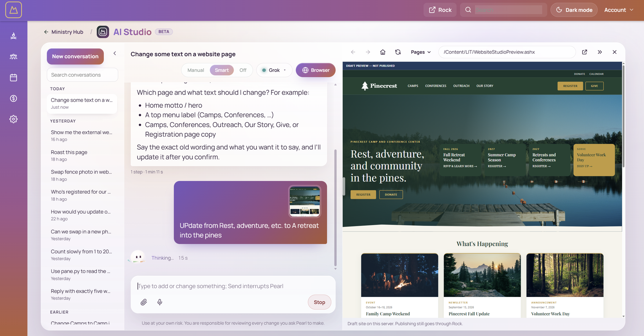Screen dimensions: 644x336
Task: Collapse the conversations sidebar
Action: (115, 53)
